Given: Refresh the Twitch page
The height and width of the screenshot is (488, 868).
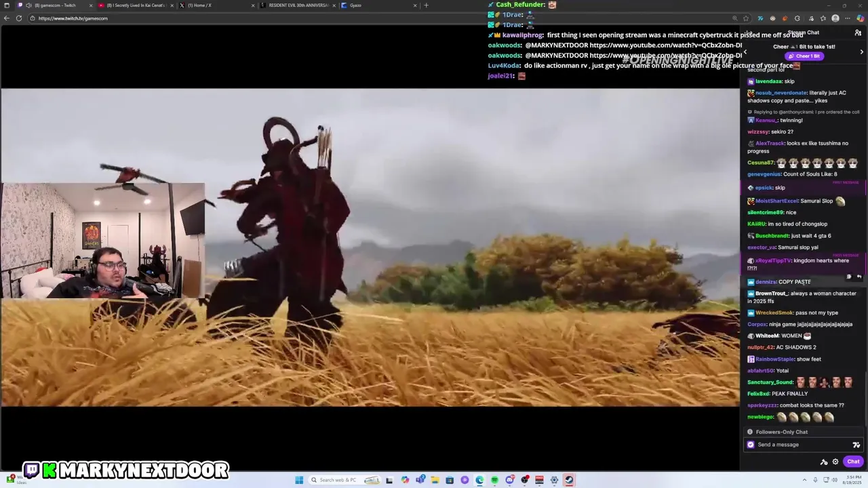Looking at the screenshot, I should [x=19, y=18].
